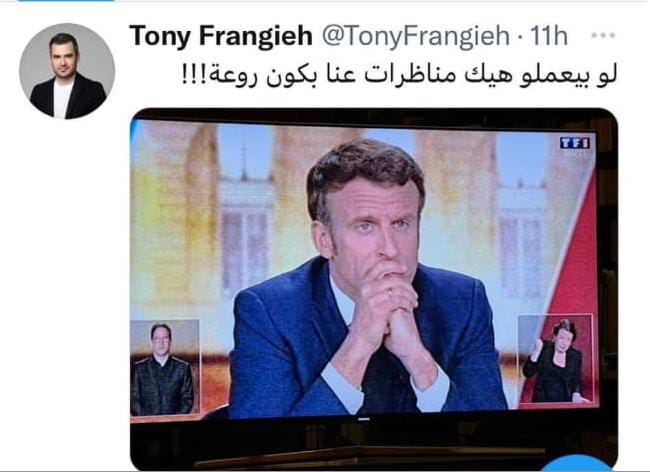Open the @TonyFrangieh handle link
This screenshot has height=472, width=650.
tap(415, 36)
